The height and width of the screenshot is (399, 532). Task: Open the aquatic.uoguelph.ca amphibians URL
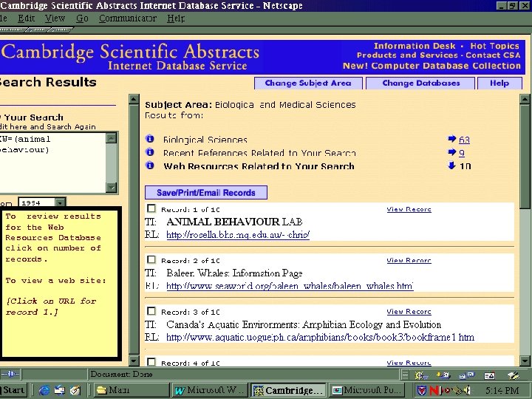pos(320,337)
